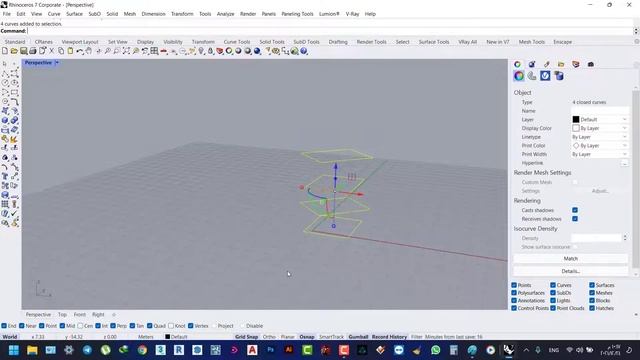Click the Isocurve Density stepper arrows
Screen dimensions: 640x360
625,238
